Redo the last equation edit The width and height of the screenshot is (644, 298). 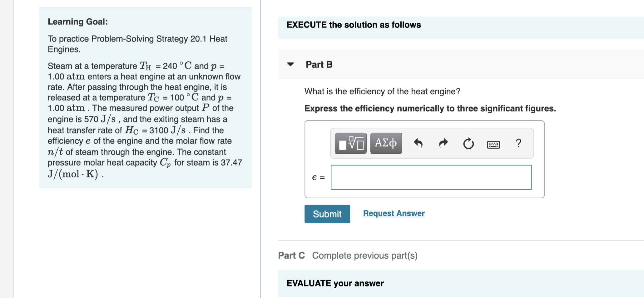pyautogui.click(x=443, y=143)
